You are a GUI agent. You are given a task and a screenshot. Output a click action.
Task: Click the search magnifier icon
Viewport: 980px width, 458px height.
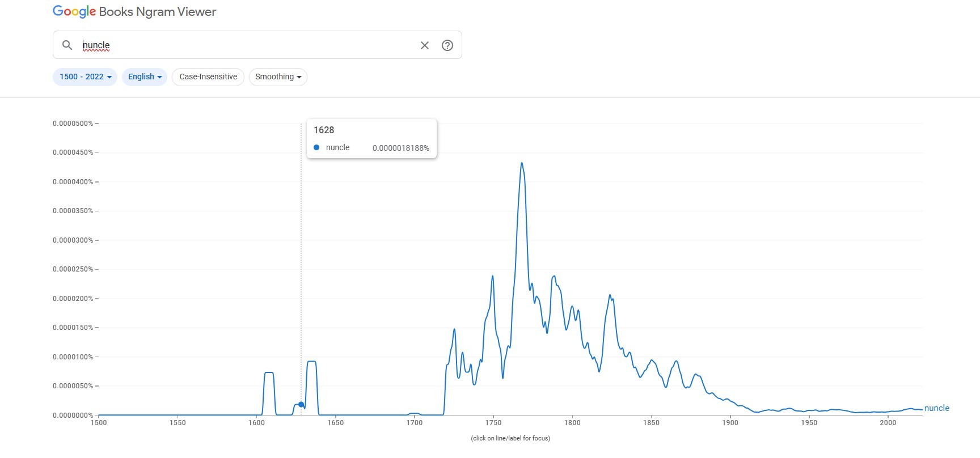67,45
